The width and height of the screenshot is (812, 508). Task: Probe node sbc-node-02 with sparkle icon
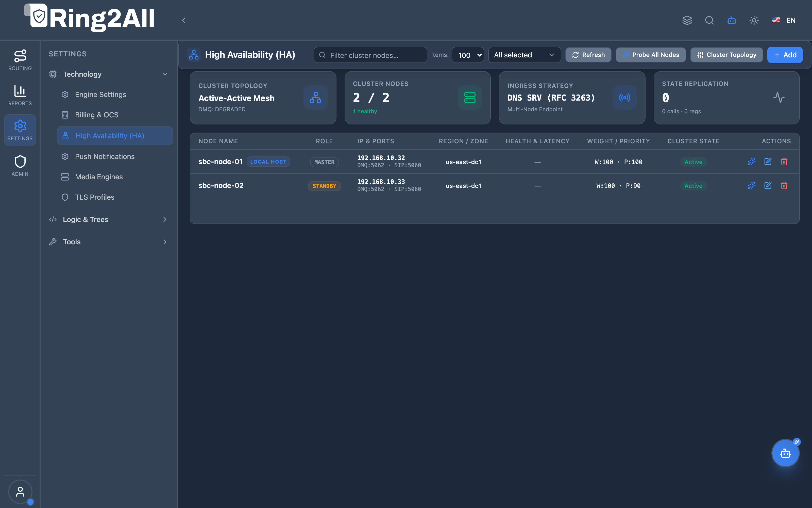(x=752, y=185)
